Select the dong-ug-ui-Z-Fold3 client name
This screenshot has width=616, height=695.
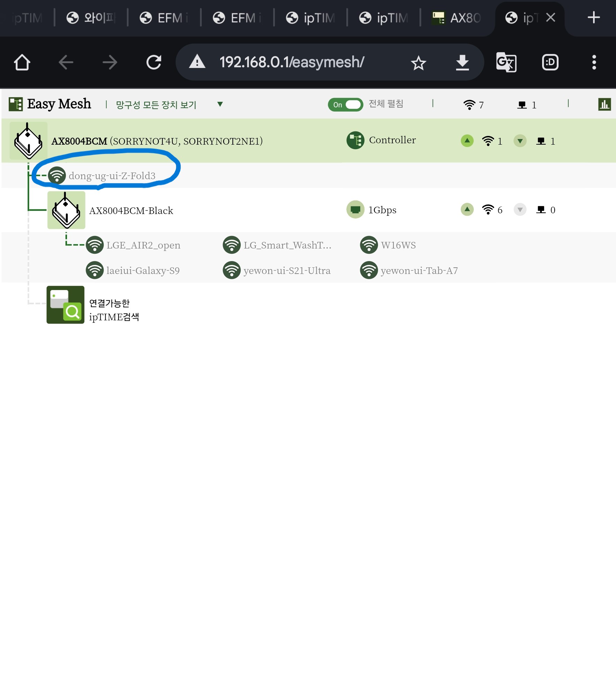112,176
